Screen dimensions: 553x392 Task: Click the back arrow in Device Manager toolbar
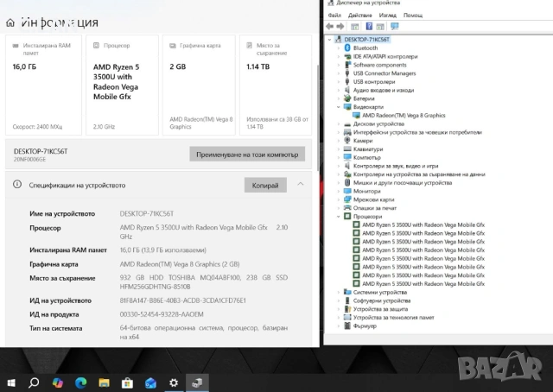(330, 27)
